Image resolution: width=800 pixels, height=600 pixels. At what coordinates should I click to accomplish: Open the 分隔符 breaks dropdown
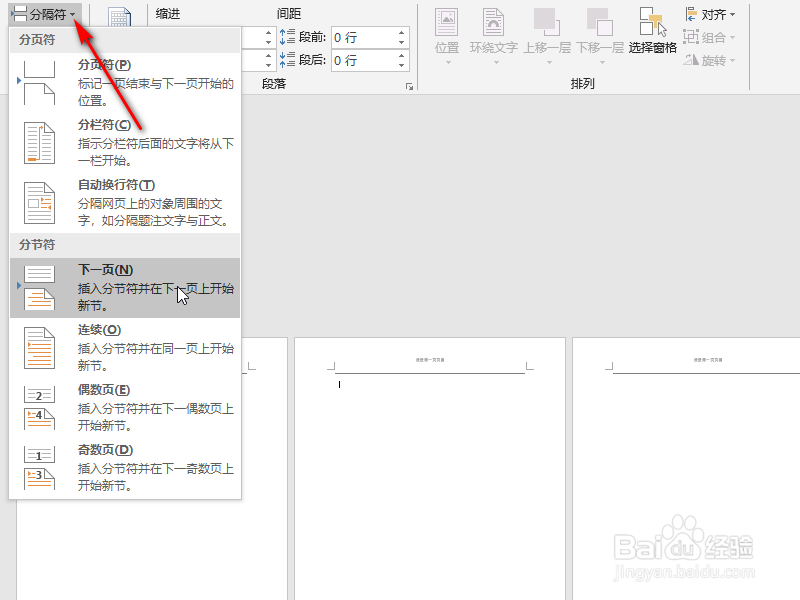point(44,14)
